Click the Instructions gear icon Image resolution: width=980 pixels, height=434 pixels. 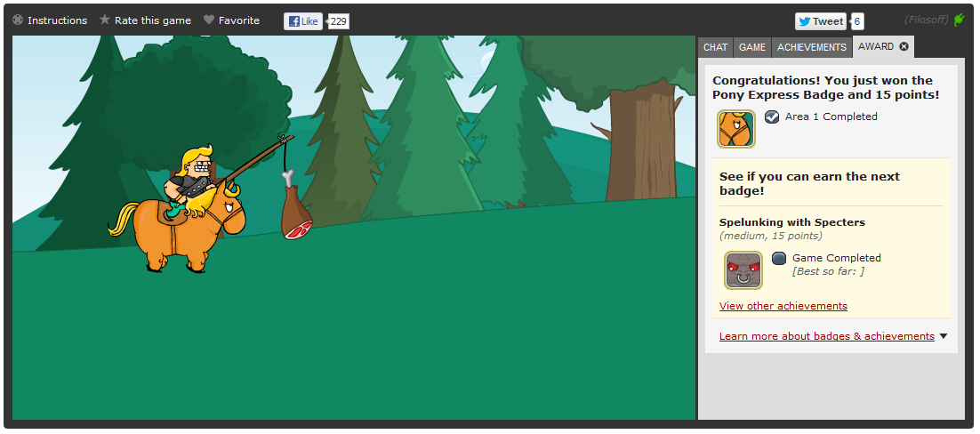18,20
